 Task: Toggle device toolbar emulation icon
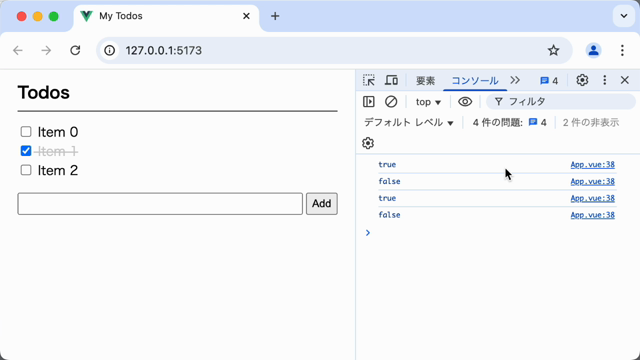[x=391, y=80]
